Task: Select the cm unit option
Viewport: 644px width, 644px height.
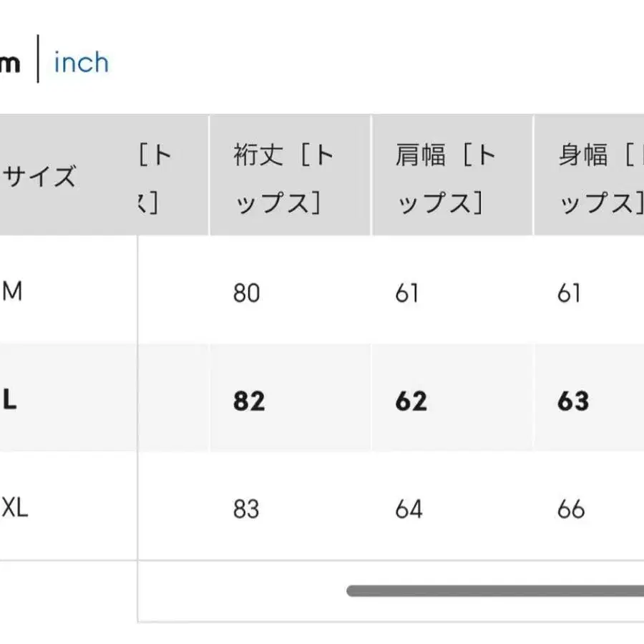Action: point(10,63)
